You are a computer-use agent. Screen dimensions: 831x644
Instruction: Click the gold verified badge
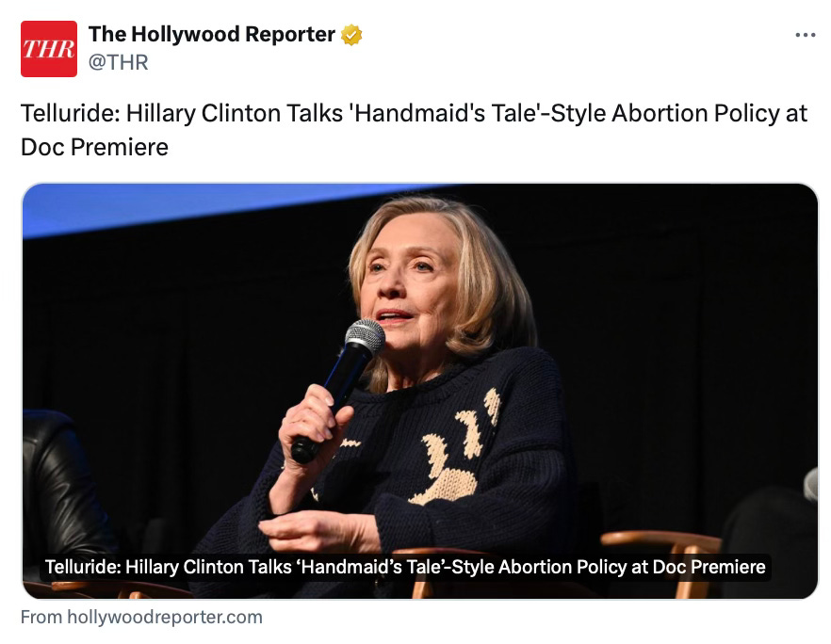click(351, 35)
